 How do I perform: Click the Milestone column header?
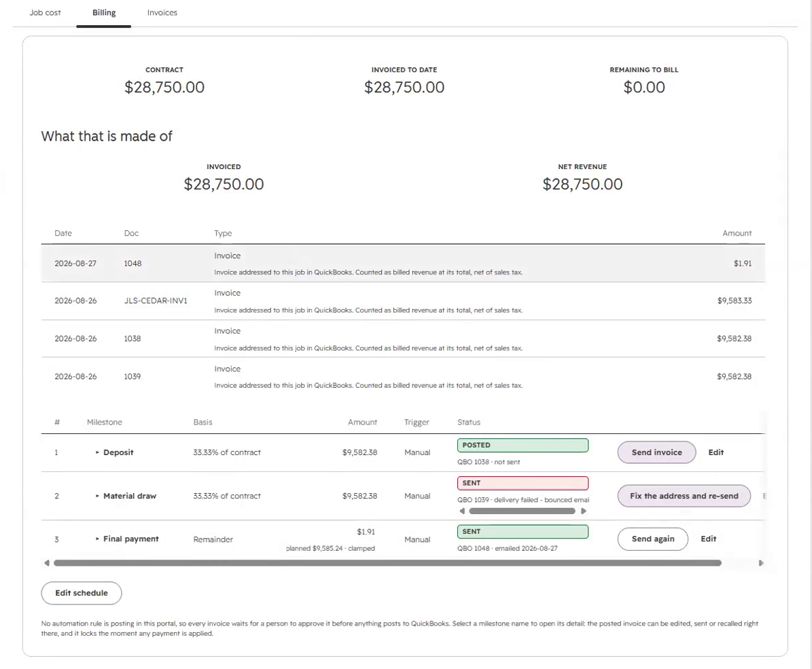(105, 422)
